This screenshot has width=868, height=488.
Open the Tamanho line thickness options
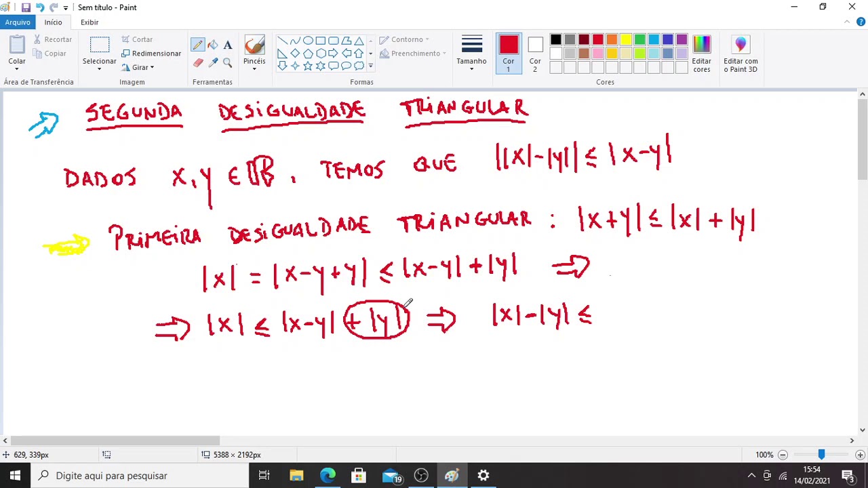pyautogui.click(x=471, y=54)
